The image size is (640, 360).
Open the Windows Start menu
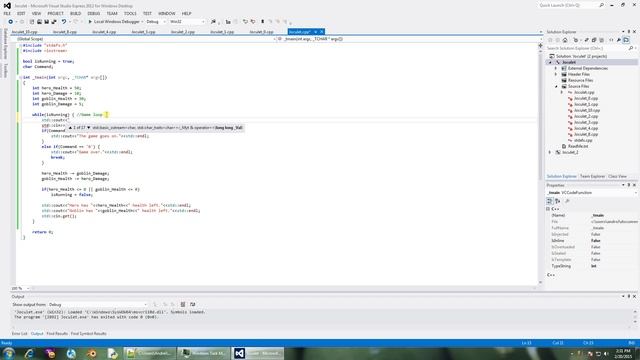[x=8, y=353]
